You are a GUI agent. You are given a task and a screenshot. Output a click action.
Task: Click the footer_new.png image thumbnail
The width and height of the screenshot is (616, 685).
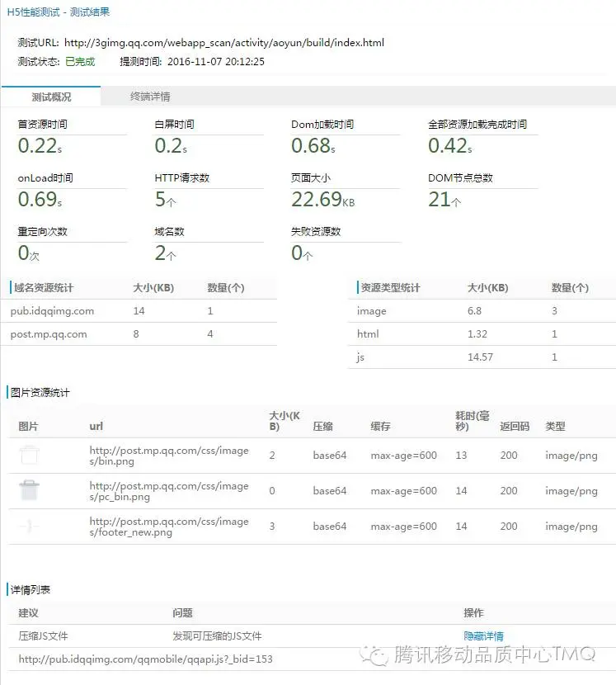[29, 526]
